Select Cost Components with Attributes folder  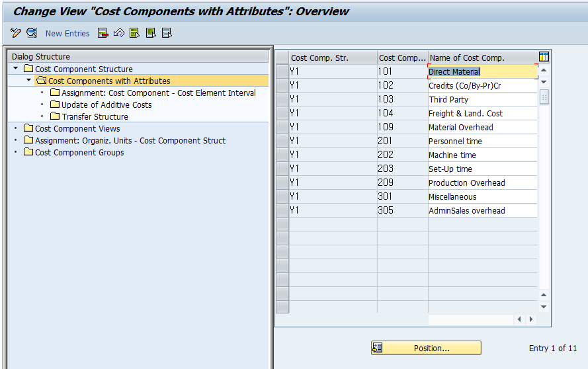pos(103,81)
